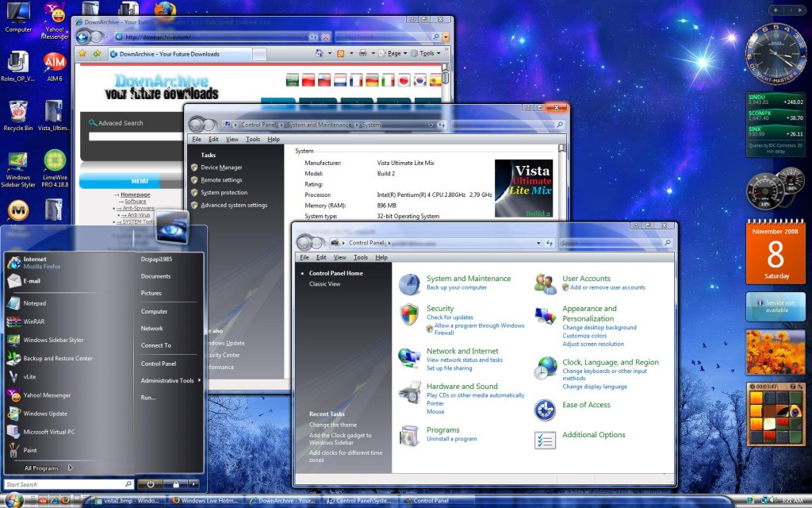This screenshot has height=508, width=812.
Task: Open the Ease of Access icon
Action: pos(545,409)
